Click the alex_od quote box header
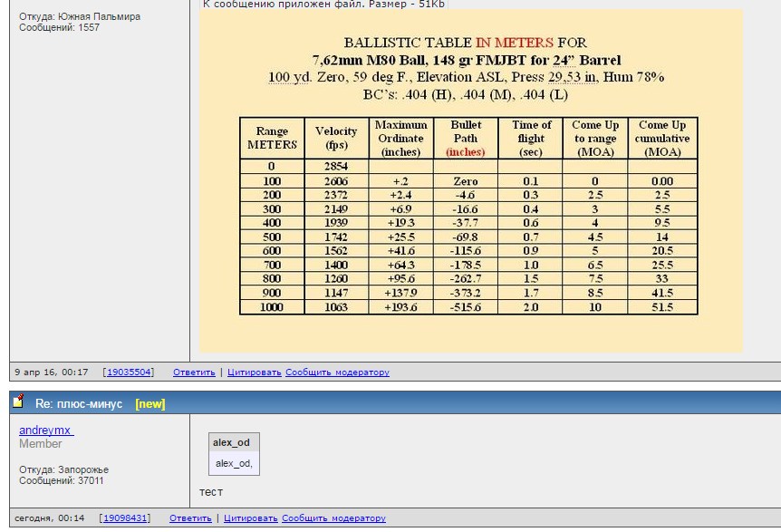The image size is (781, 532). click(231, 442)
